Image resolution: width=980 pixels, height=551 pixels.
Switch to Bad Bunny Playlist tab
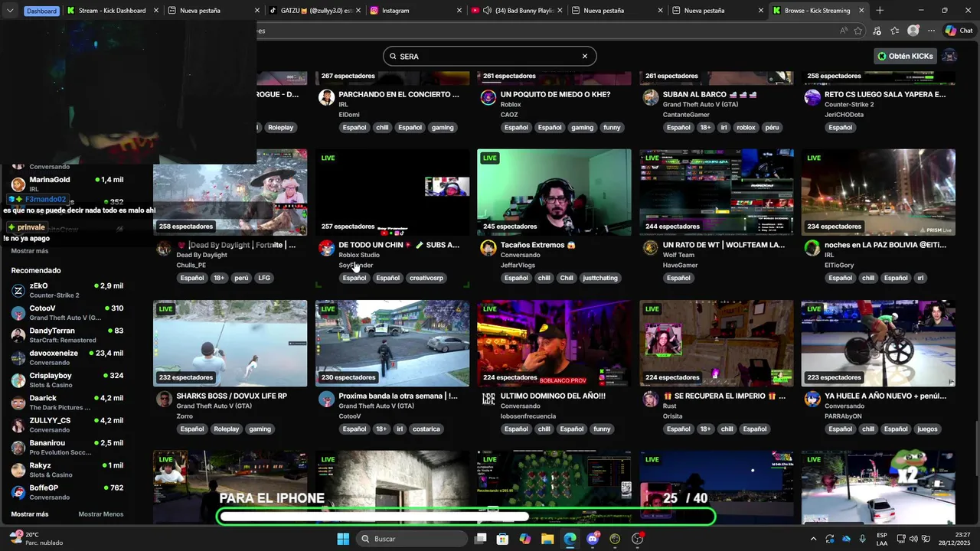518,11
